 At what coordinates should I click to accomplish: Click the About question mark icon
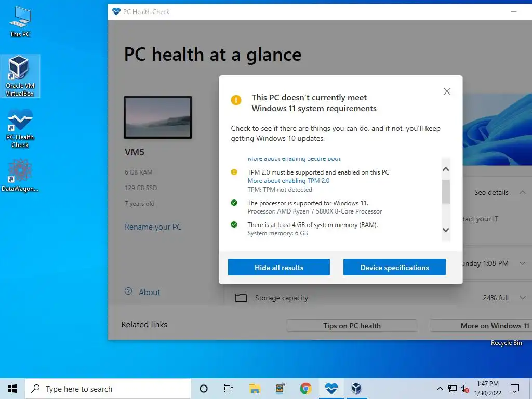[x=128, y=291]
